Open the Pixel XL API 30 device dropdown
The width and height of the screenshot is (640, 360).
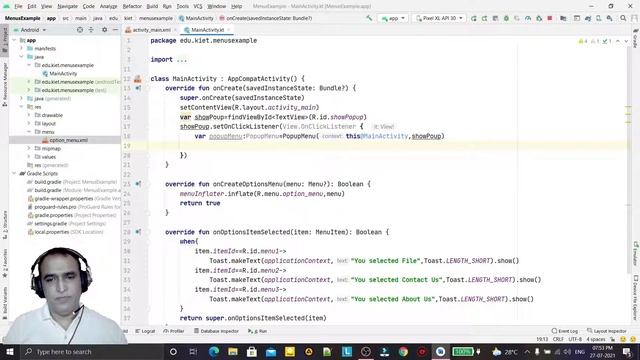[439, 18]
